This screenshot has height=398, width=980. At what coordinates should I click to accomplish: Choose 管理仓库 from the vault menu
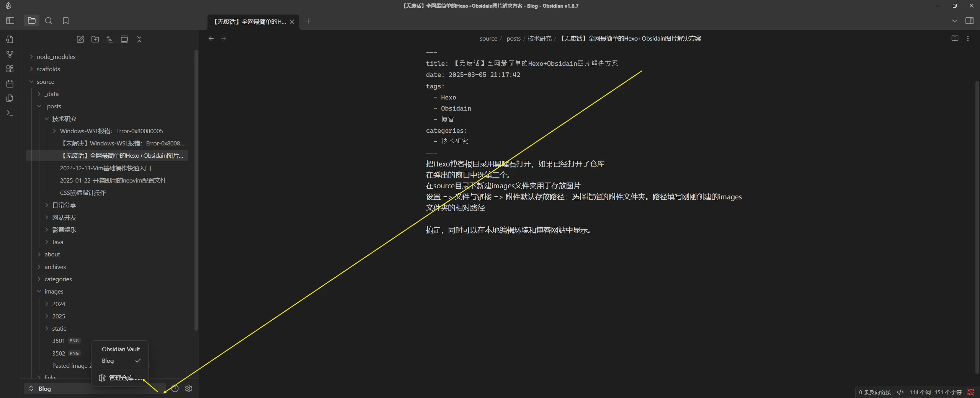[x=121, y=378]
